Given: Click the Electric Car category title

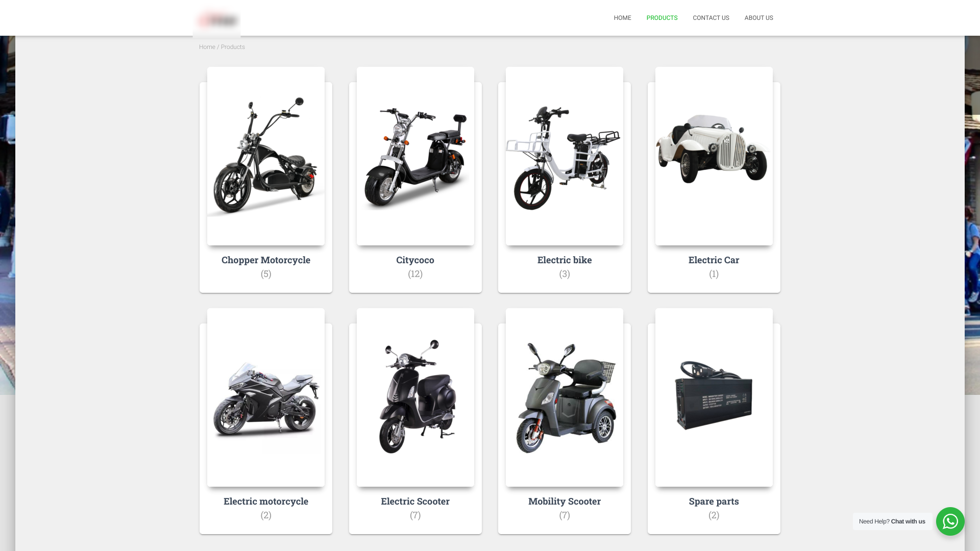Looking at the screenshot, I should tap(714, 260).
